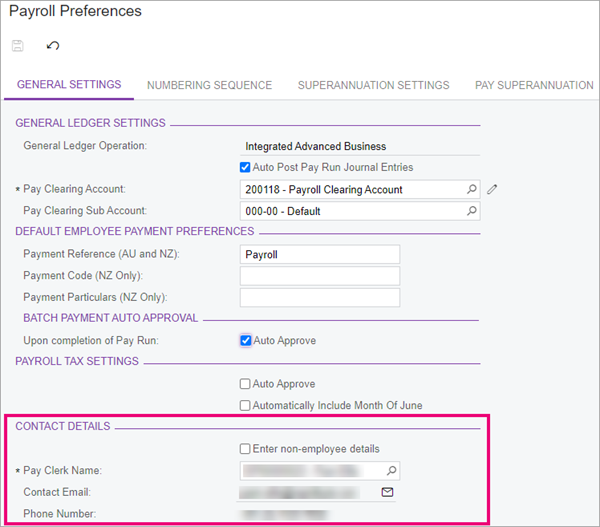Screen dimensions: 600x527
Task: Open Pay Clearing Sub Account search icon
Action: pyautogui.click(x=471, y=211)
